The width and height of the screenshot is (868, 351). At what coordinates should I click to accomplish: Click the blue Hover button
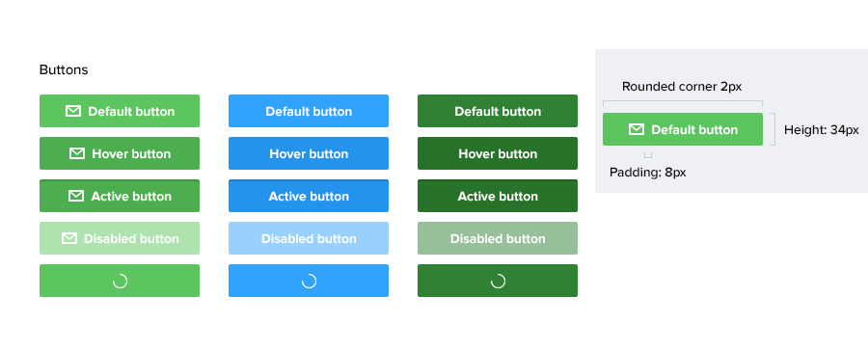[309, 153]
